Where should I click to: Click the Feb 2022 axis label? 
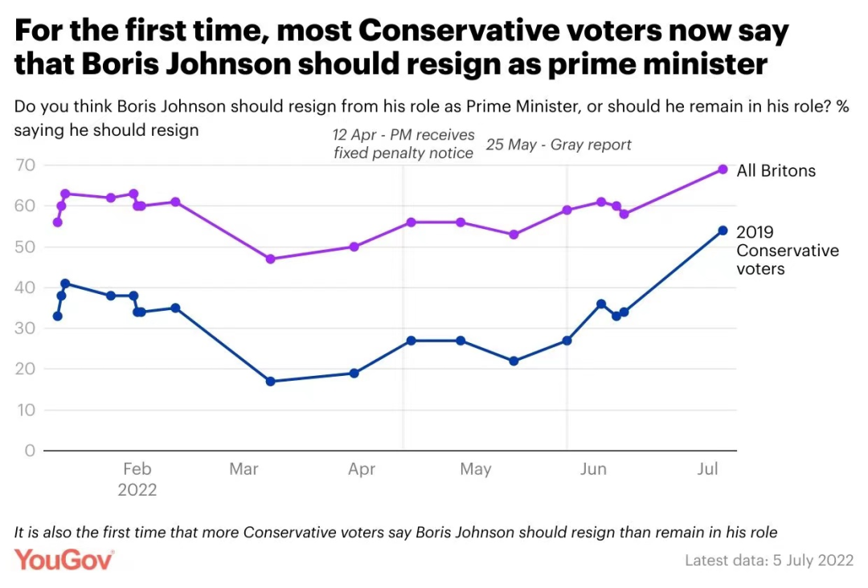point(137,479)
